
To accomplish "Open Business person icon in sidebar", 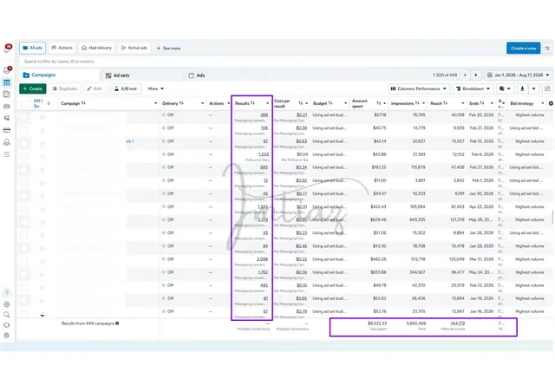I will (7, 142).
